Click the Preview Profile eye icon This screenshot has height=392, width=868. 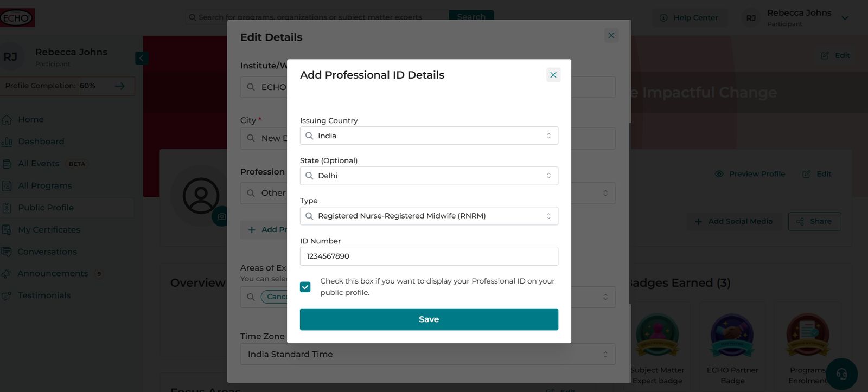[719, 174]
